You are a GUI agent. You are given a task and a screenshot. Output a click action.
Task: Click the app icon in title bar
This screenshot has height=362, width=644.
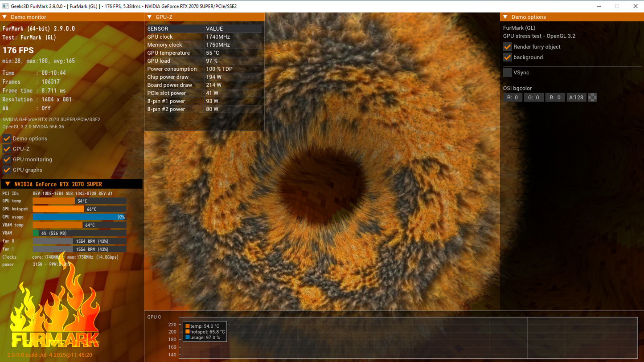(5, 6)
